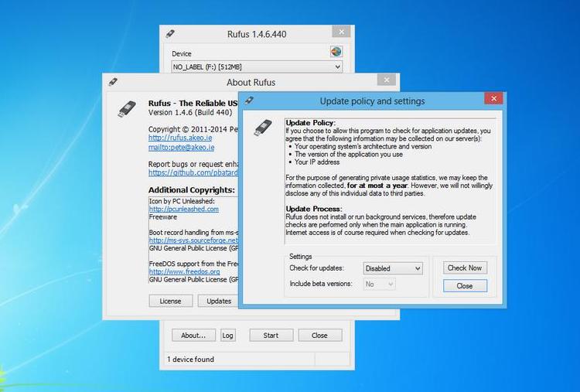Screen dimensions: 580x392
Task: Open the Include beta versions dropdown
Action: [x=379, y=284]
